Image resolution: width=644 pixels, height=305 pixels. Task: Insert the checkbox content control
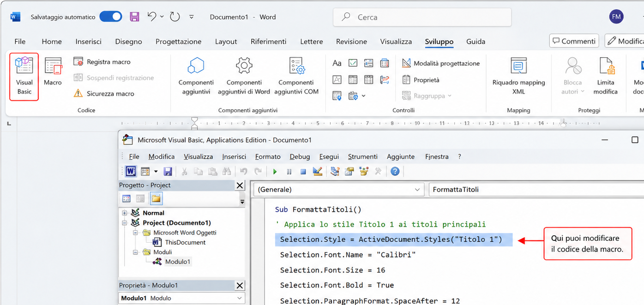[x=353, y=63]
